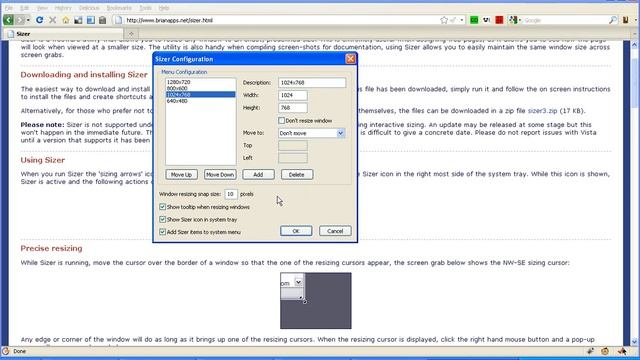This screenshot has height=360, width=640.
Task: Open the Tools menu
Action: point(145,8)
